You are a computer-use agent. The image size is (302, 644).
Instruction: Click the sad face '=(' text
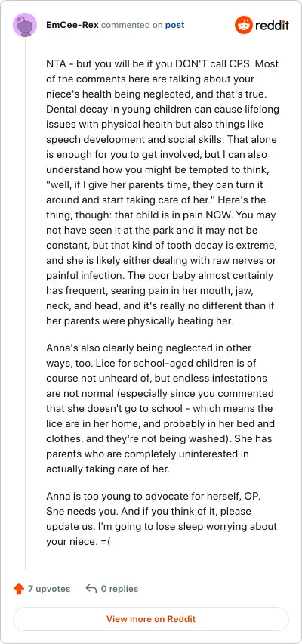106,542
